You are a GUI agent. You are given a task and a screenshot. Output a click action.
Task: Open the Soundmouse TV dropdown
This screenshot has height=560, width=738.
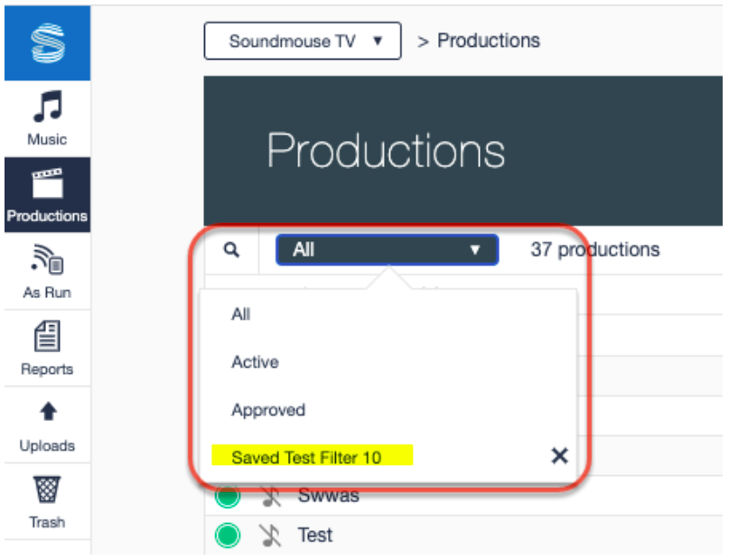point(303,41)
